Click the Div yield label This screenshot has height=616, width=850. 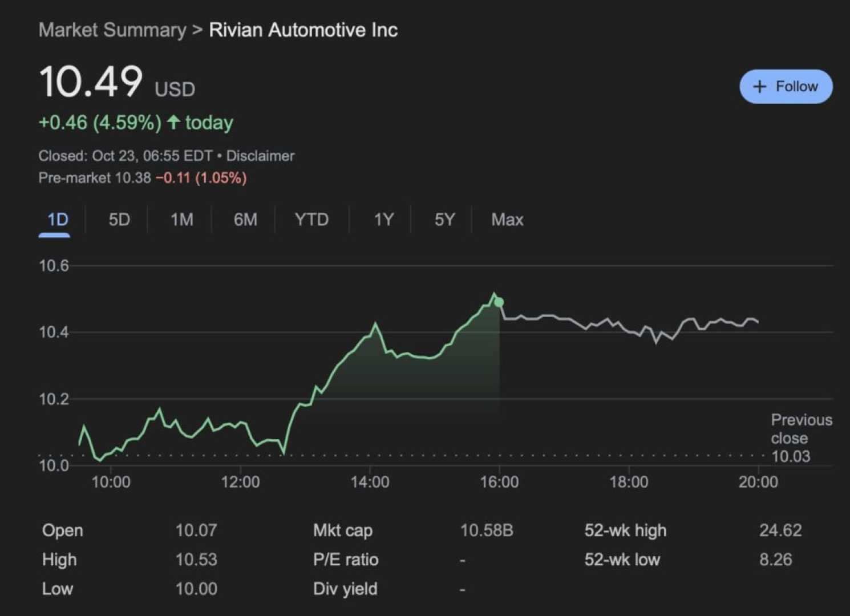pos(345,589)
